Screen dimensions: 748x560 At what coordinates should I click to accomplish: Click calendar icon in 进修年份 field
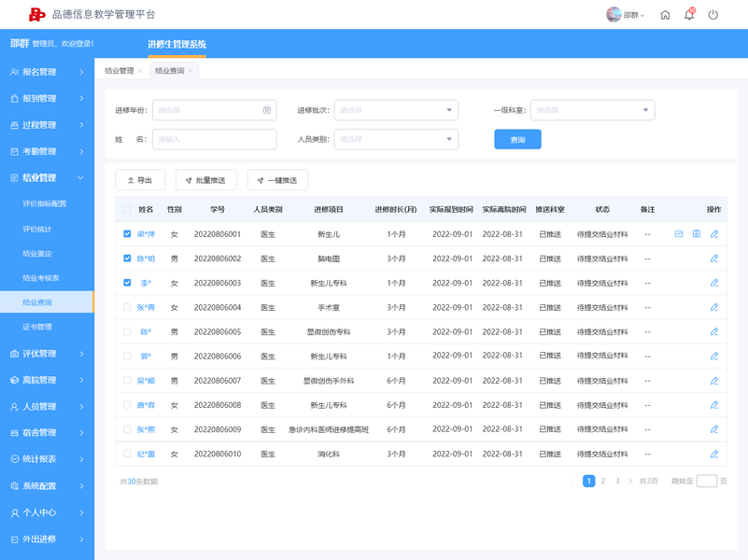(267, 110)
